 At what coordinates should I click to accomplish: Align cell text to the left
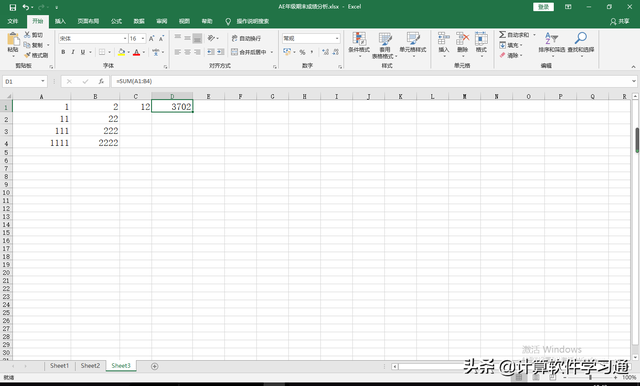tap(178, 52)
